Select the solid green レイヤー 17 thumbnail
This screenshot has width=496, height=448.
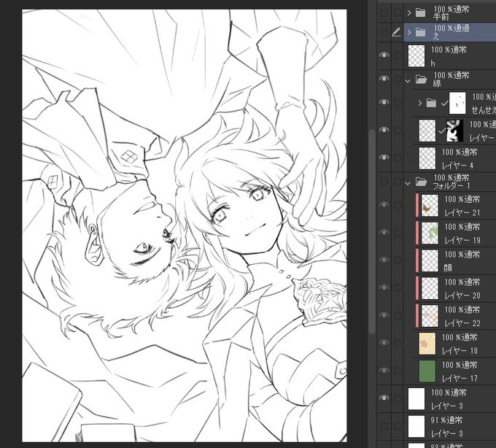point(427,371)
